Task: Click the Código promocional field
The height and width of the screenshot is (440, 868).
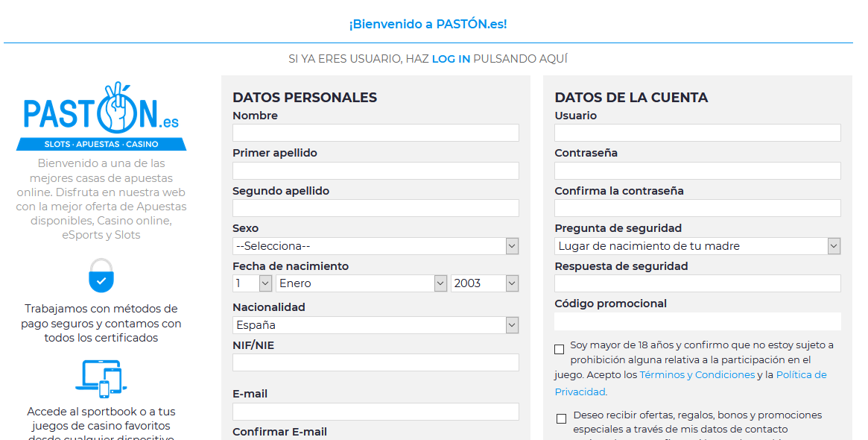Action: (x=697, y=321)
